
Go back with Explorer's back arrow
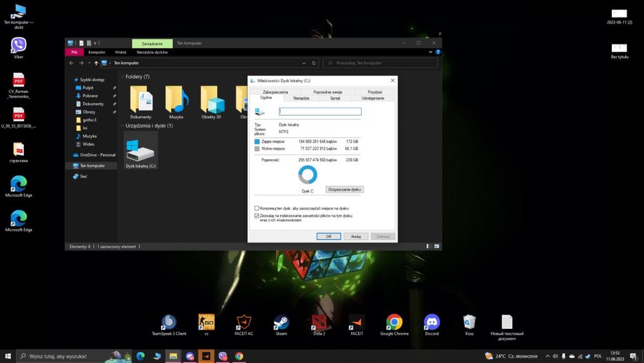click(71, 63)
